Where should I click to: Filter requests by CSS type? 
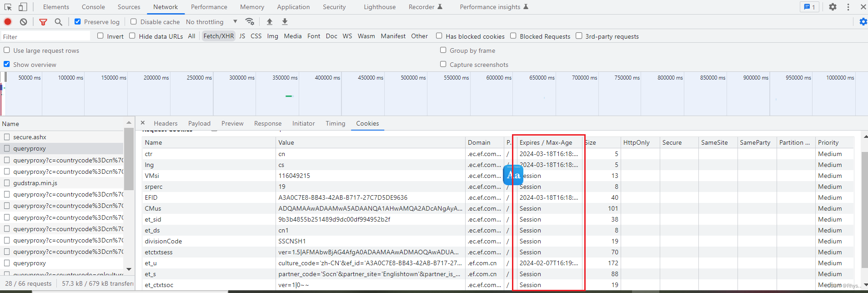tap(256, 36)
